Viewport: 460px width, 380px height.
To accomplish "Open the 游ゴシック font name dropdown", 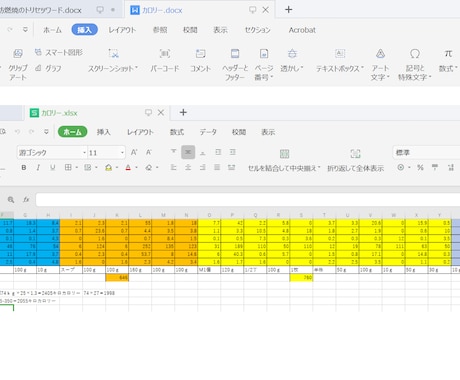I will [84, 153].
